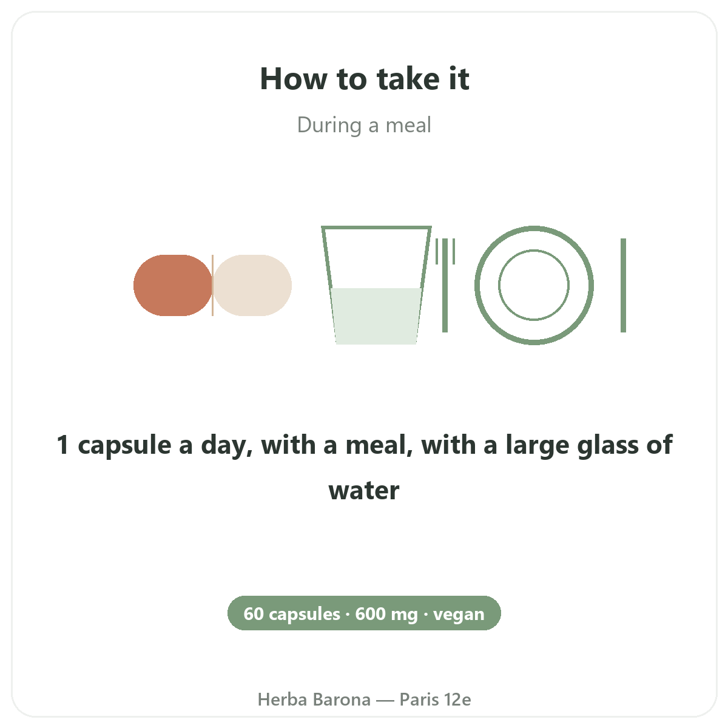728x728 pixels.
Task: Click the light green water fill
Action: pos(377,316)
